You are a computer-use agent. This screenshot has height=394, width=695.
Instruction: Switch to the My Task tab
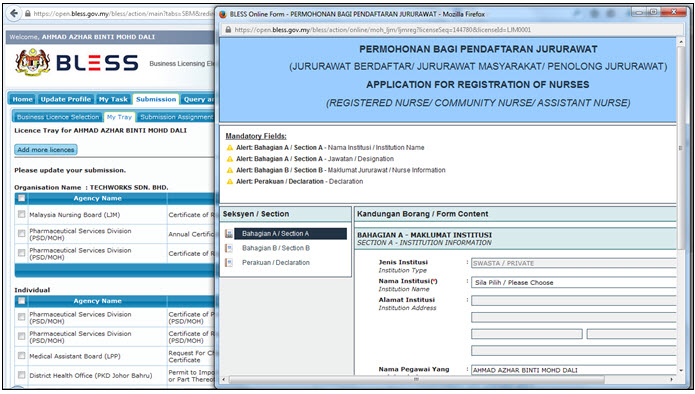point(113,99)
